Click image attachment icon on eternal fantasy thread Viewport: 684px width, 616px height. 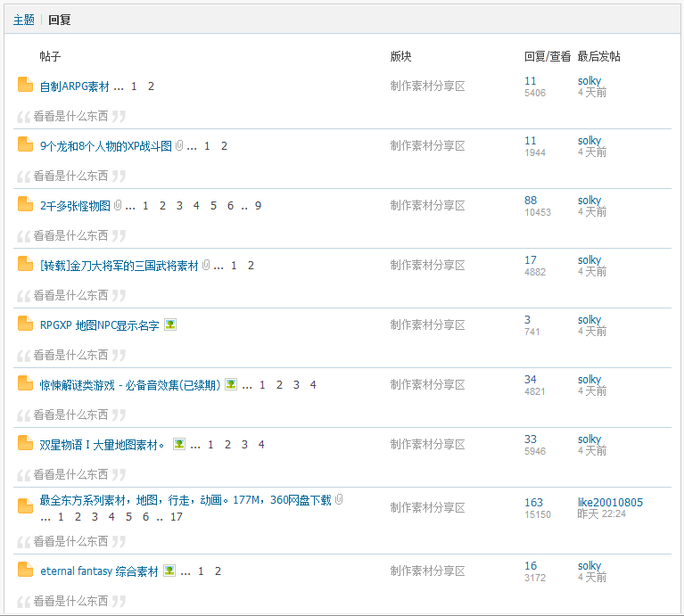coord(169,571)
